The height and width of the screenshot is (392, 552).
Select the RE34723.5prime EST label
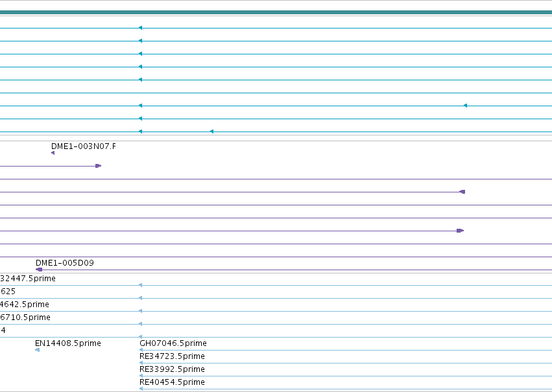(x=172, y=356)
